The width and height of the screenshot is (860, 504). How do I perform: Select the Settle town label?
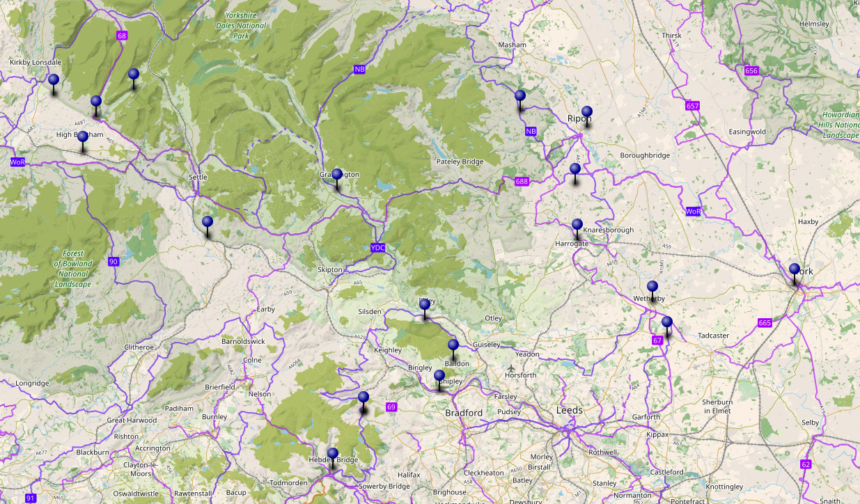point(198,177)
